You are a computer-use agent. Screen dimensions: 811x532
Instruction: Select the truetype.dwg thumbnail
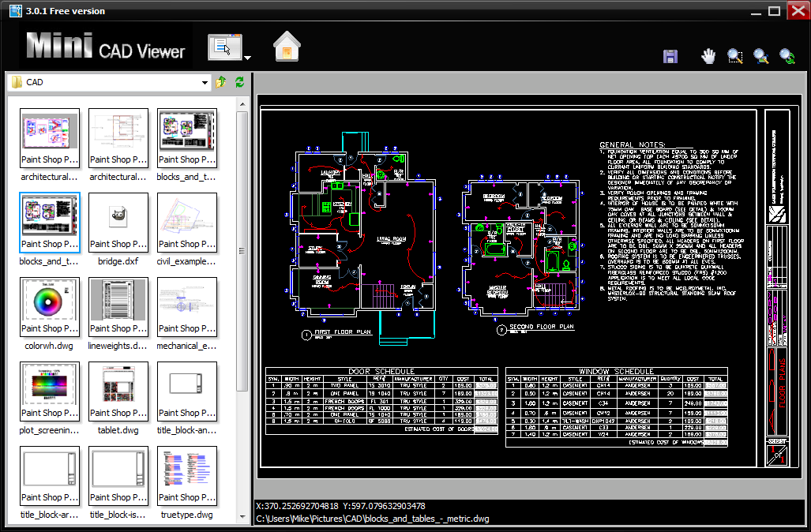(186, 476)
